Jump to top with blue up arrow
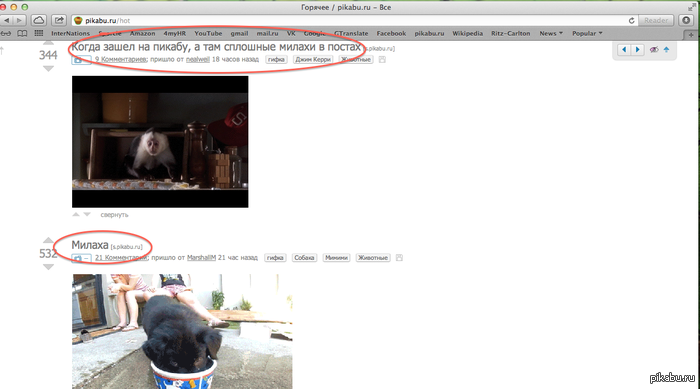The height and width of the screenshot is (389, 700). click(666, 50)
